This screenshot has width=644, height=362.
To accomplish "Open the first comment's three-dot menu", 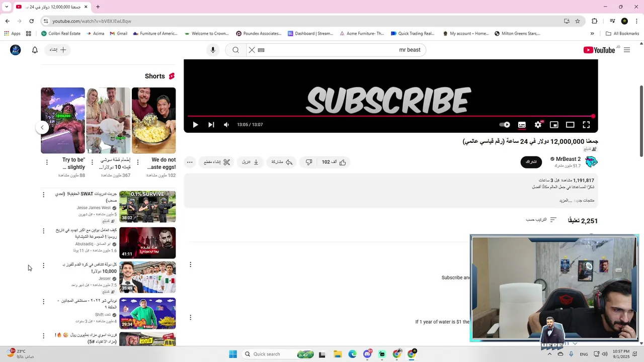I will 190,264.
